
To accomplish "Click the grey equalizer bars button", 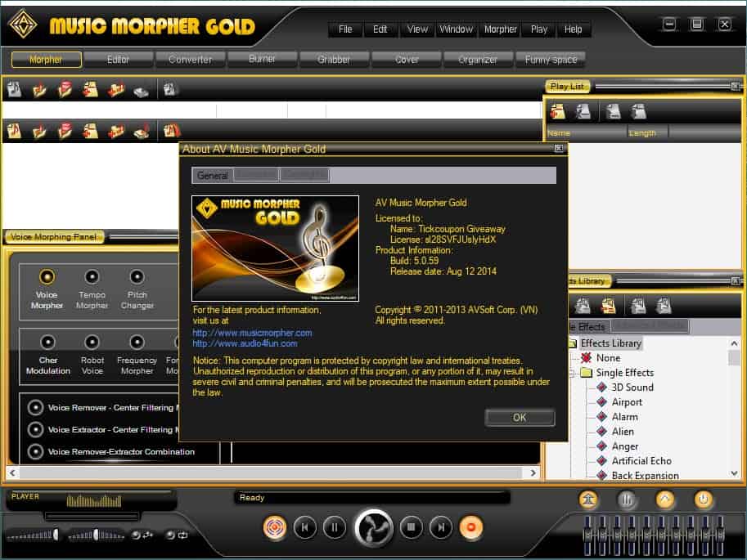I will click(x=627, y=500).
